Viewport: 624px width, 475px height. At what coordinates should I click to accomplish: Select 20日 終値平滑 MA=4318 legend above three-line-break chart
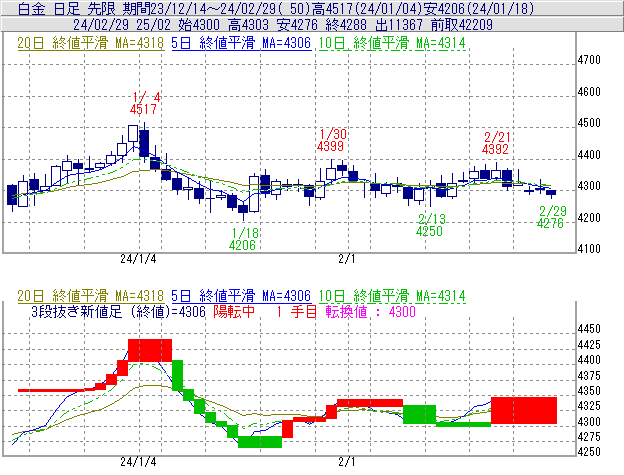[x=90, y=296]
